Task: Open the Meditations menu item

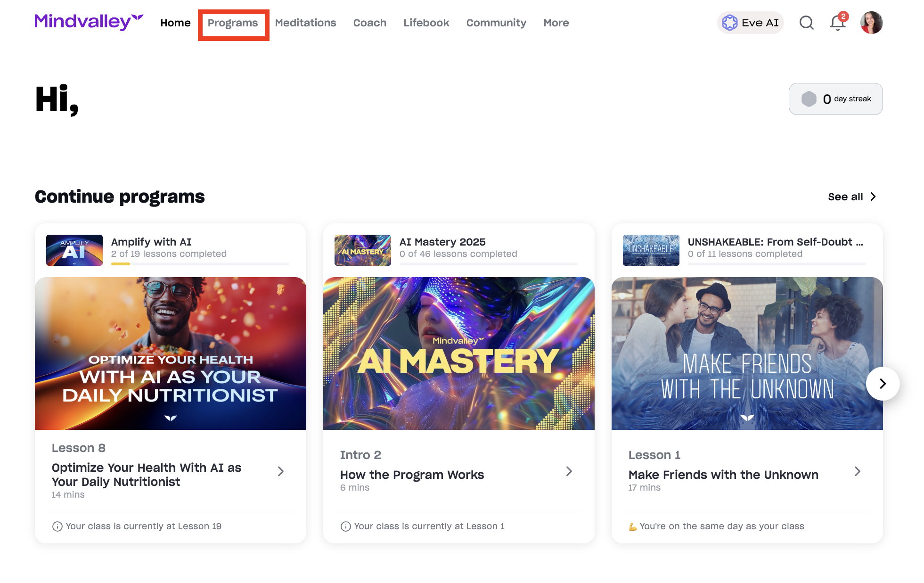Action: (x=305, y=23)
